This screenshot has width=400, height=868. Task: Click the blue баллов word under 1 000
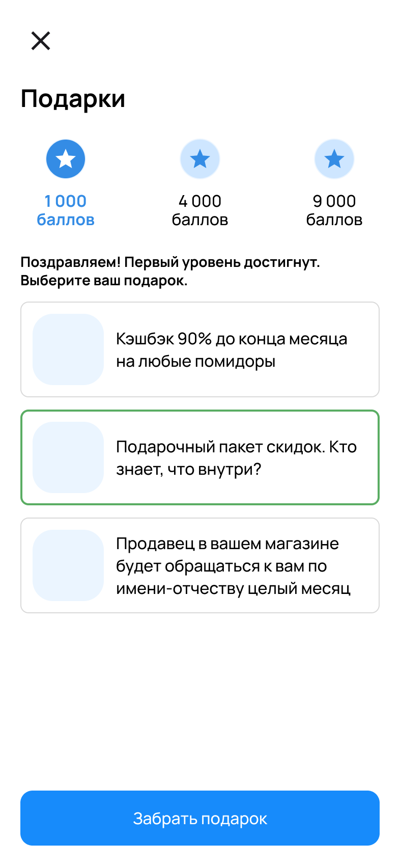[66, 220]
